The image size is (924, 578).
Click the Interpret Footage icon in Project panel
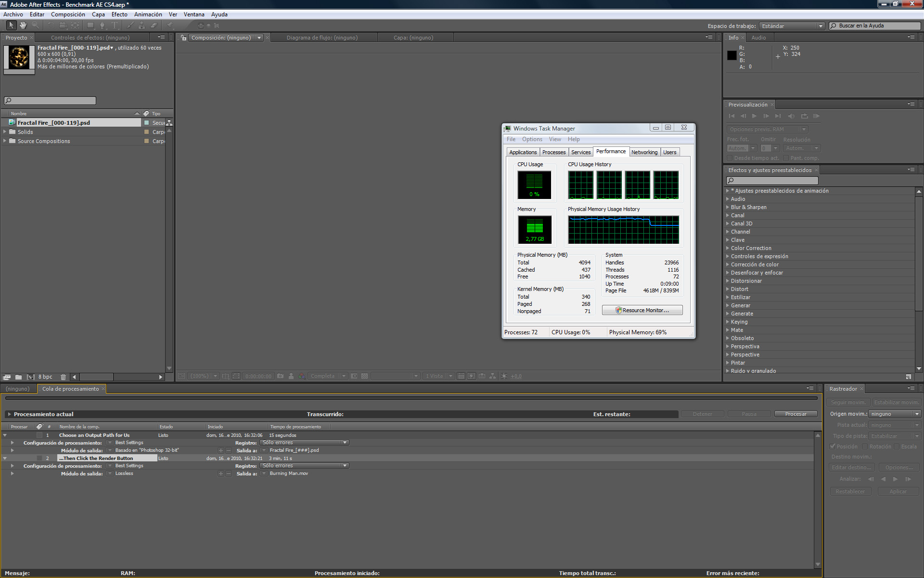tap(7, 377)
